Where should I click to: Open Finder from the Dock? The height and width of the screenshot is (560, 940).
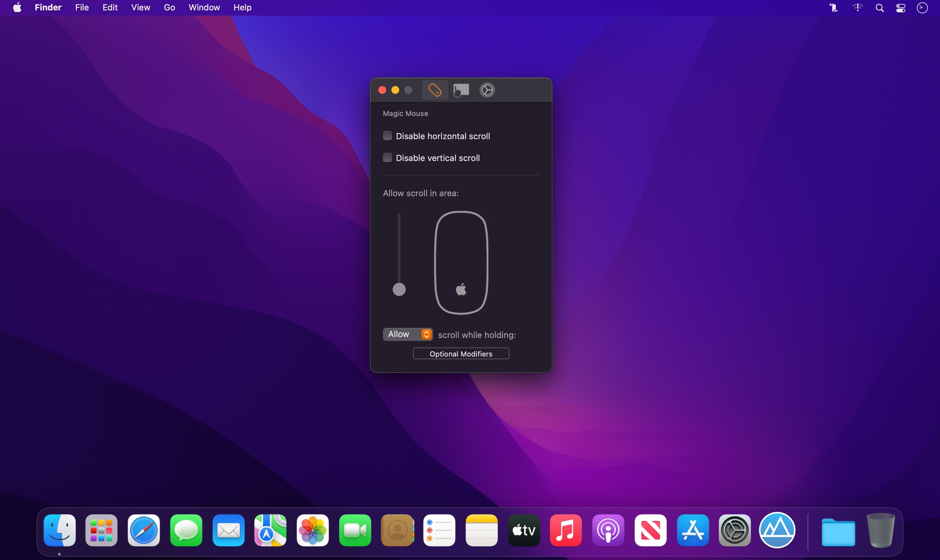(x=60, y=530)
